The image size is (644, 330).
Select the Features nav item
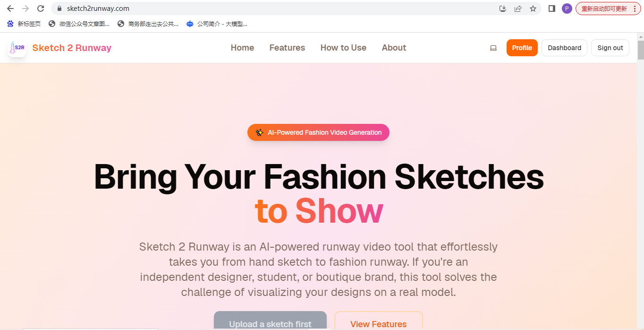click(287, 48)
